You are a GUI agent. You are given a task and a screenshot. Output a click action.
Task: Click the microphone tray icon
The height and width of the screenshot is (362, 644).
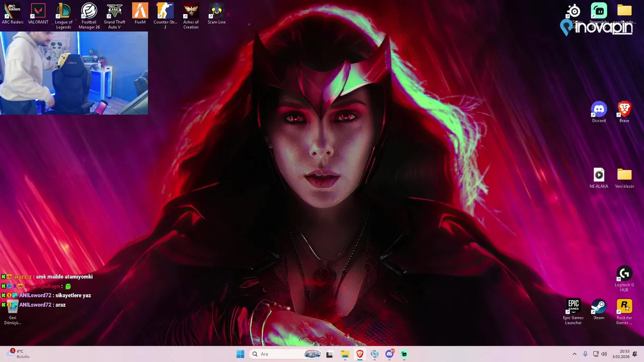(x=585, y=354)
